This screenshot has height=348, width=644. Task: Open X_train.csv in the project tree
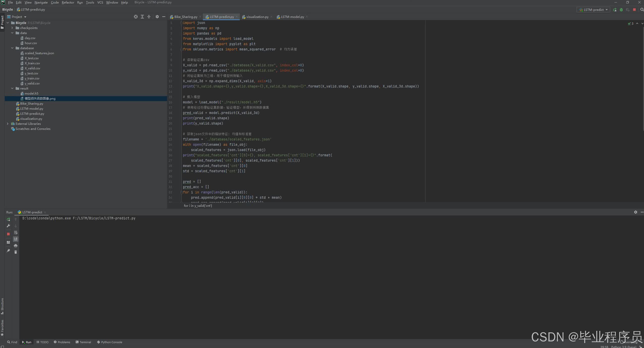click(32, 63)
